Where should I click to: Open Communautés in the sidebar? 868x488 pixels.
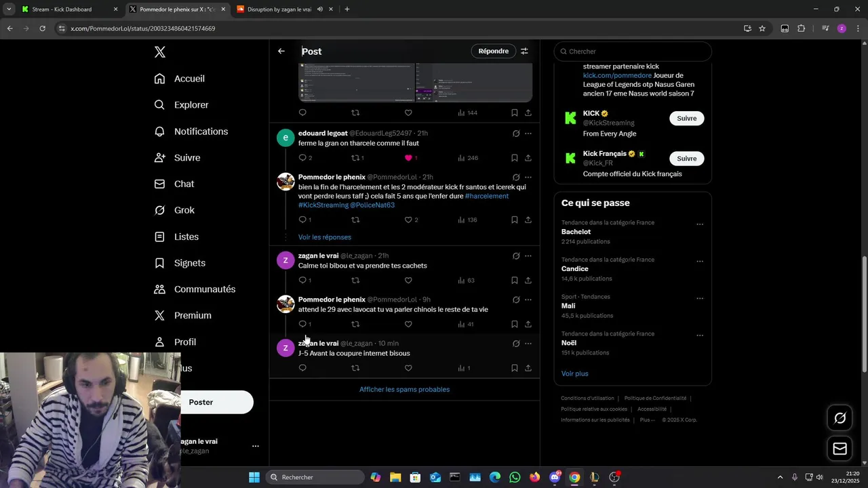(x=195, y=289)
